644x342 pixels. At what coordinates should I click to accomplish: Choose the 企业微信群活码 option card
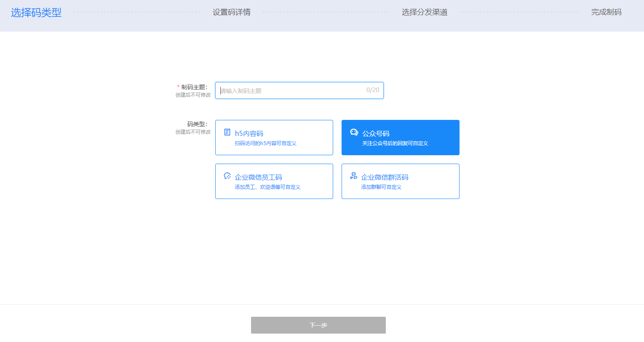click(401, 181)
